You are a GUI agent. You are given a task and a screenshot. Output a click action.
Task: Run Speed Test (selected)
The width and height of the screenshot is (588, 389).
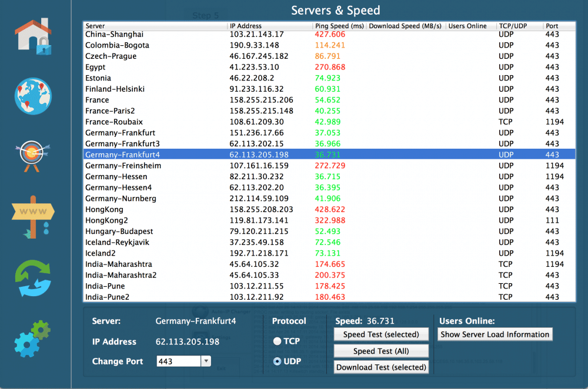click(381, 334)
